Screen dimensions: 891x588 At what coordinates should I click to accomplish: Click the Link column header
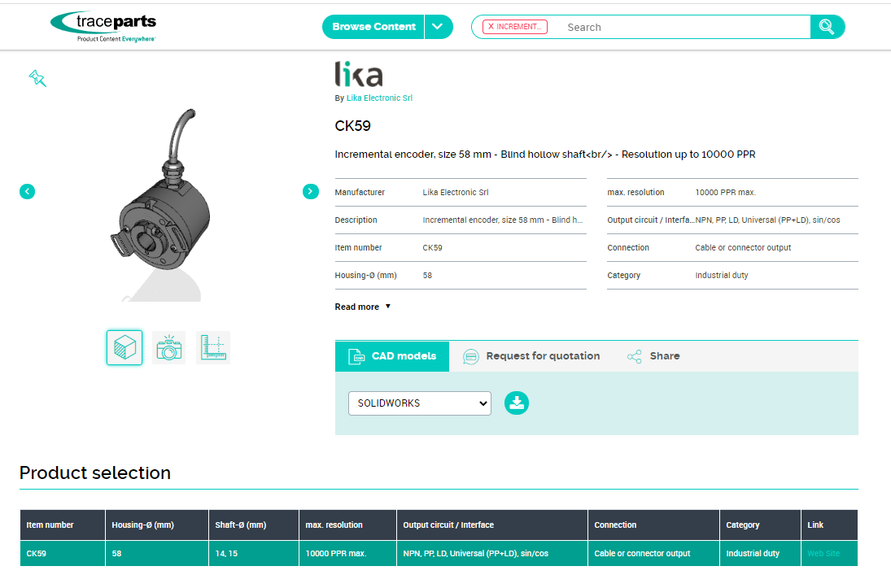pyautogui.click(x=829, y=525)
